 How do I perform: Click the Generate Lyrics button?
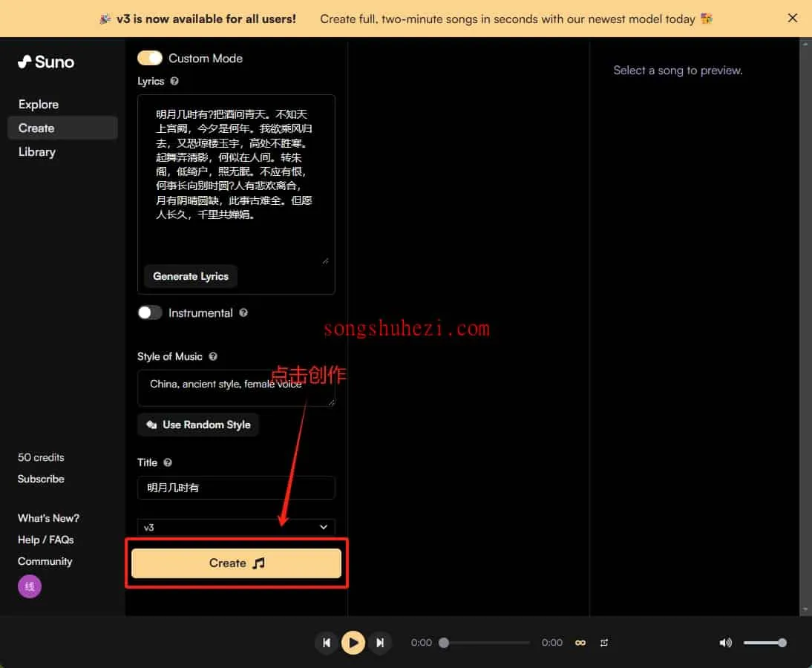191,276
